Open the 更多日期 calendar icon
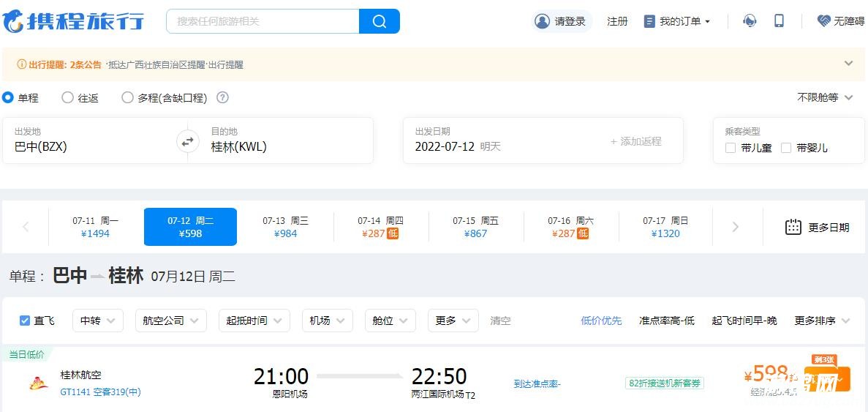 [x=793, y=227]
